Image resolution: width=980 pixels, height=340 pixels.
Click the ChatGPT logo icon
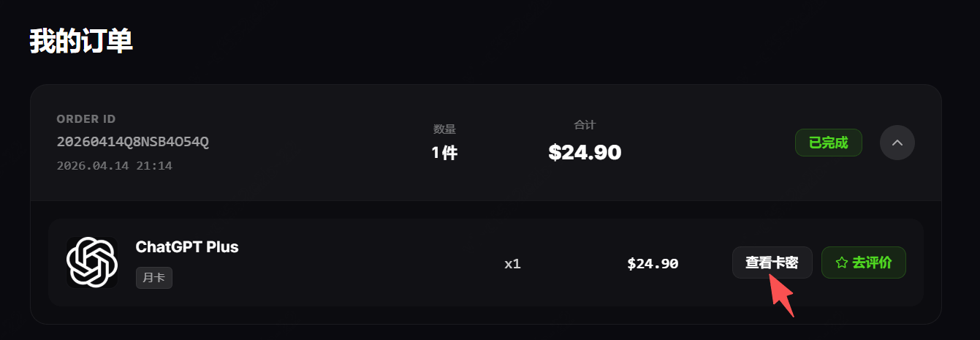[x=92, y=262]
